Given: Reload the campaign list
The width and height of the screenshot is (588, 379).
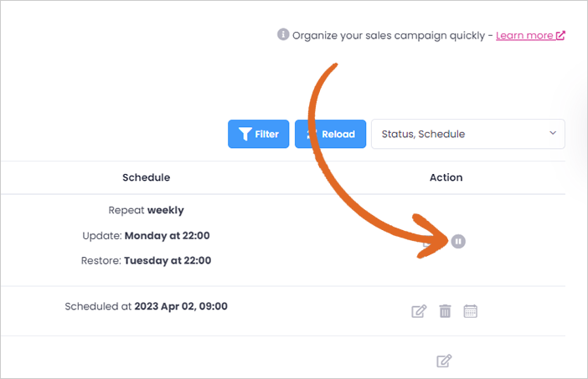Looking at the screenshot, I should tap(330, 134).
